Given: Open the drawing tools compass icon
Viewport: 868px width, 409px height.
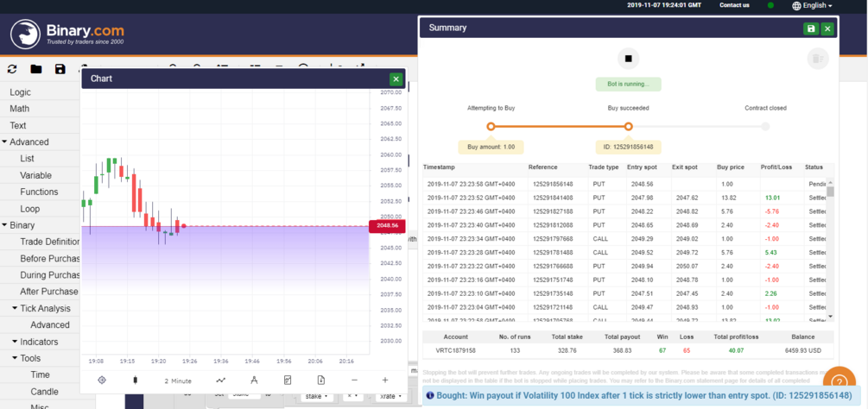Looking at the screenshot, I should pyautogui.click(x=254, y=381).
